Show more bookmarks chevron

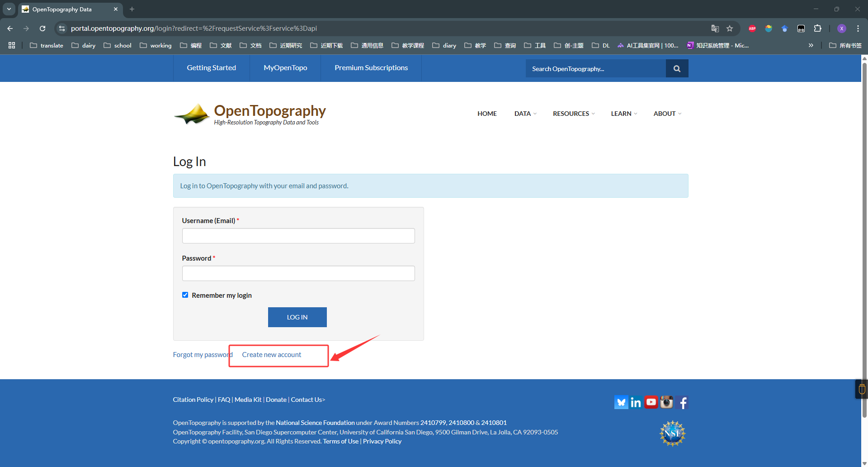tap(811, 45)
